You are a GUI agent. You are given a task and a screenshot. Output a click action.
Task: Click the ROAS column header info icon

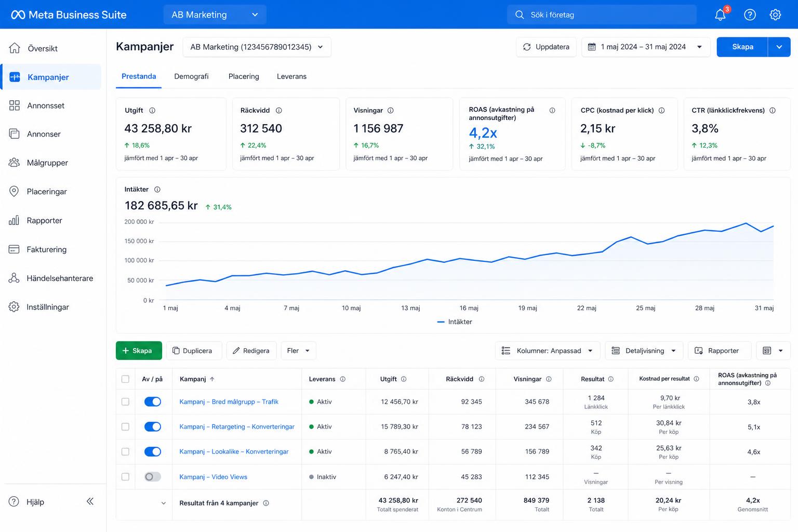(768, 383)
